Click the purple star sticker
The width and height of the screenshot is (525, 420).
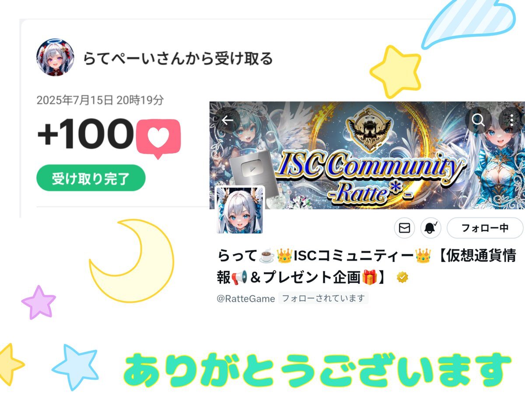click(38, 302)
